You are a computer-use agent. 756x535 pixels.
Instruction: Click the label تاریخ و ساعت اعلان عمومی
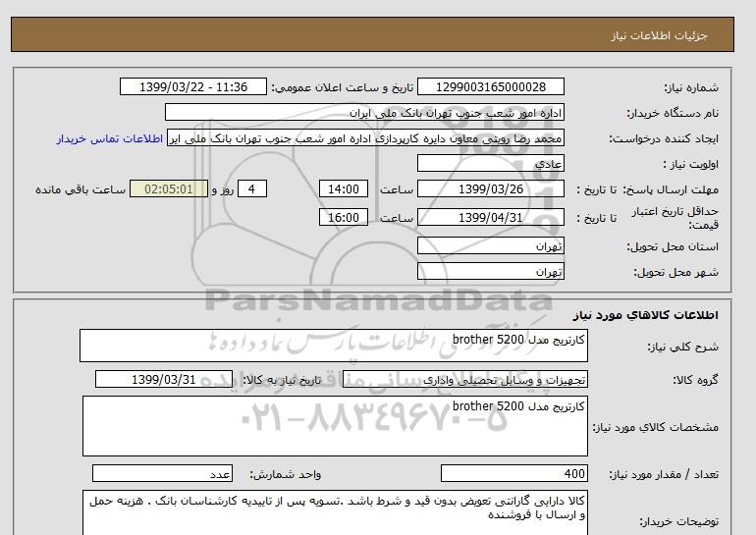pos(343,87)
